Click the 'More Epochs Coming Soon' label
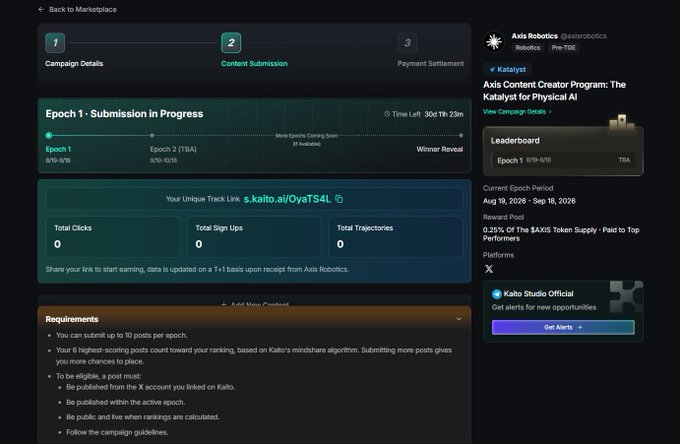The image size is (680, 444). [x=307, y=136]
